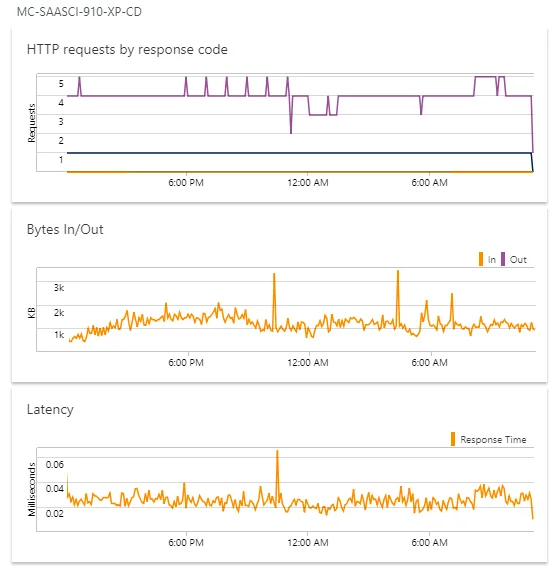The width and height of the screenshot is (556, 572).
Task: Click 6:00 PM label on Bytes In/Out chart
Action: (x=186, y=363)
